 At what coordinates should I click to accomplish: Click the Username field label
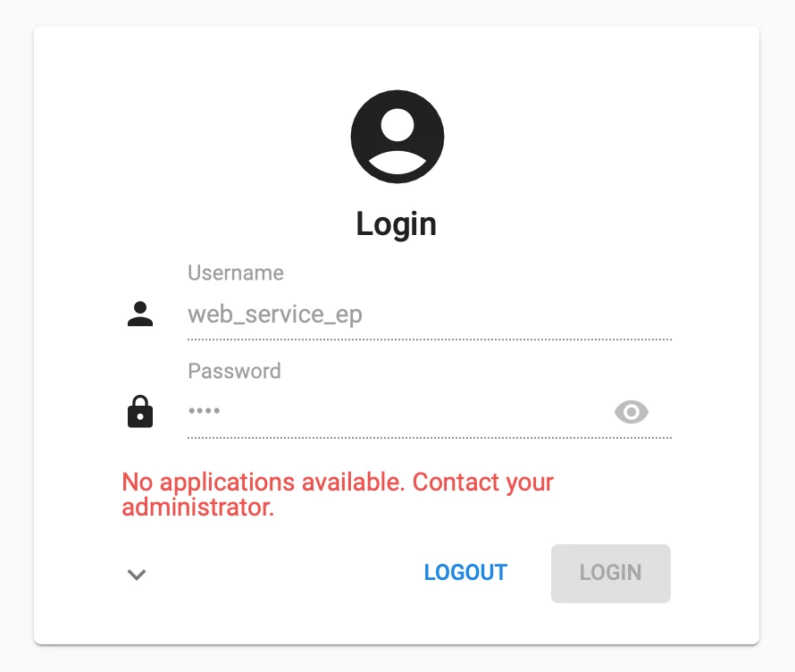click(236, 273)
